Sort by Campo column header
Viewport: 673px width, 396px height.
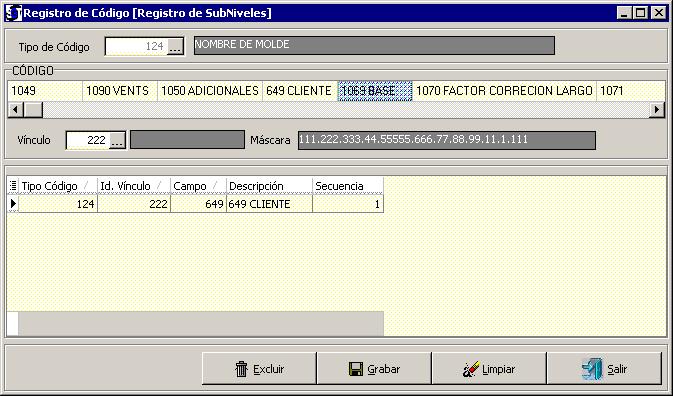click(198, 186)
